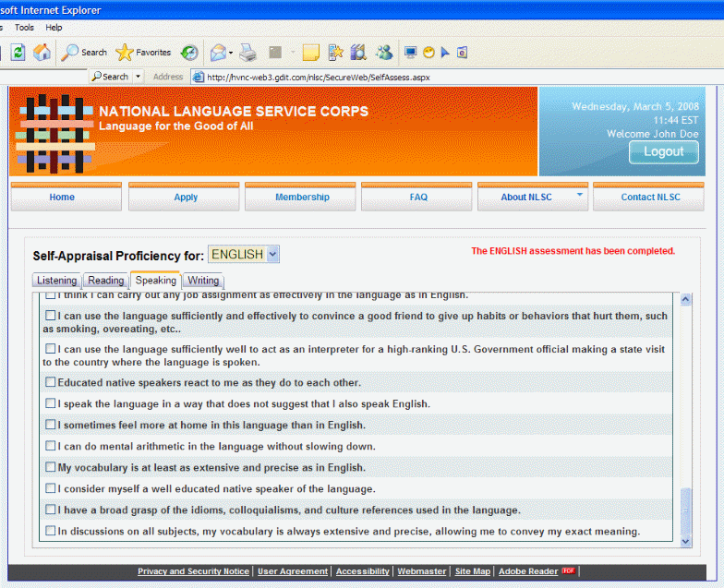Viewport: 724px width, 588px height.
Task: Check 'I sometimes feel more at home' checkbox
Action: [x=51, y=426]
